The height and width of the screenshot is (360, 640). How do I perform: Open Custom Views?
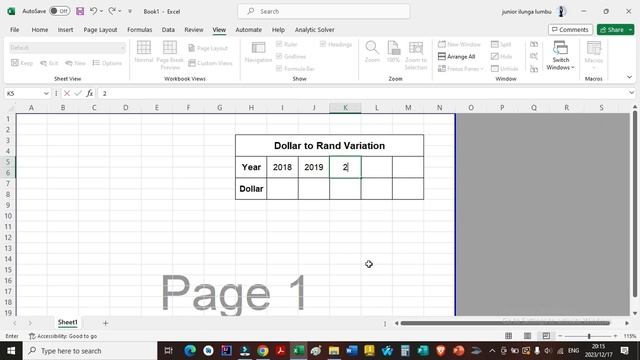pyautogui.click(x=210, y=63)
